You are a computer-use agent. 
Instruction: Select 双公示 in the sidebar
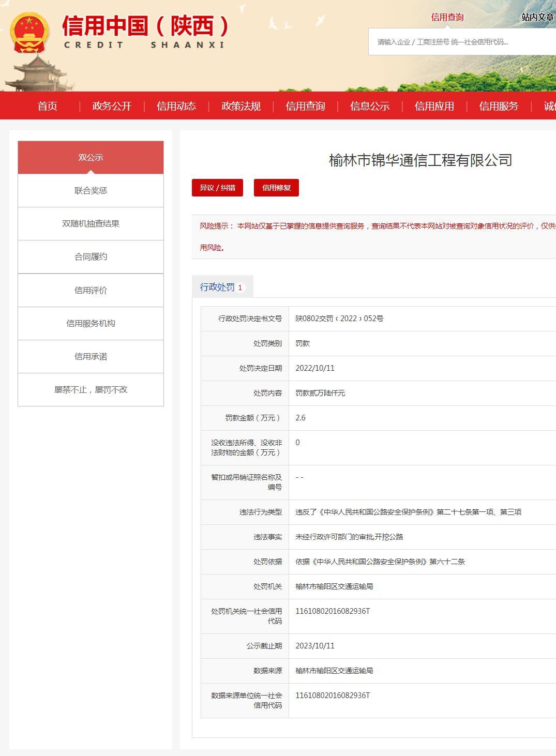91,157
